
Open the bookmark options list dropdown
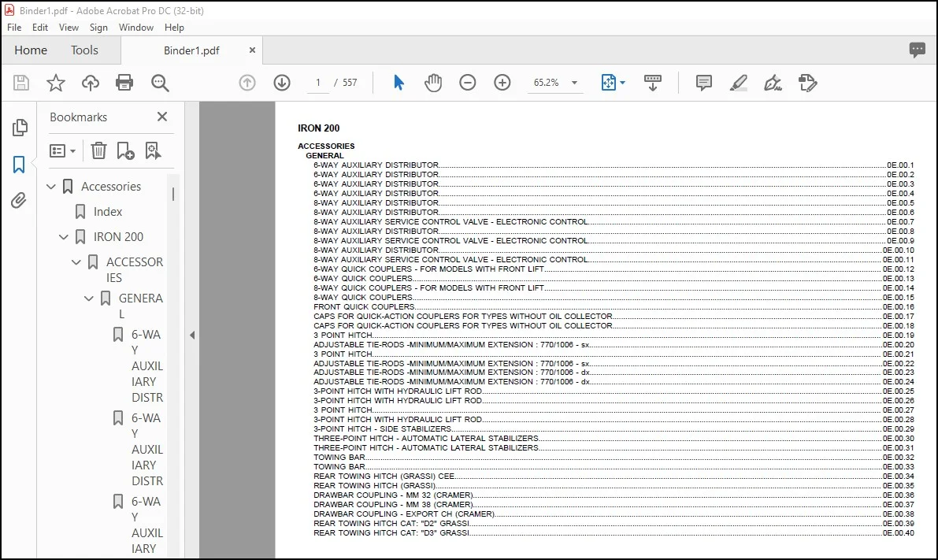62,150
